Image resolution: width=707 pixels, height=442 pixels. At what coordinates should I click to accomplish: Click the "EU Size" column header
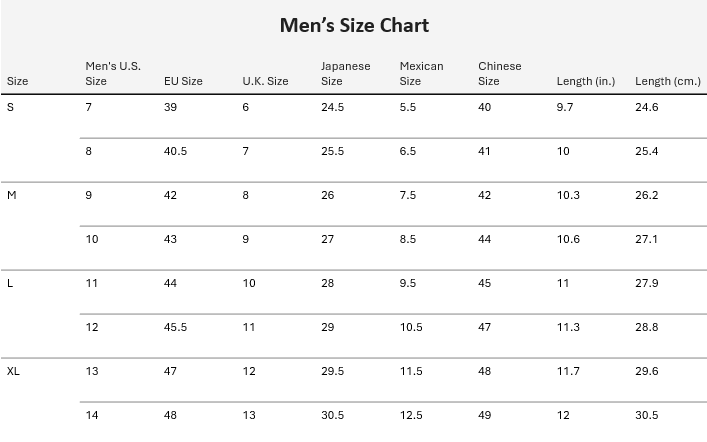point(183,81)
